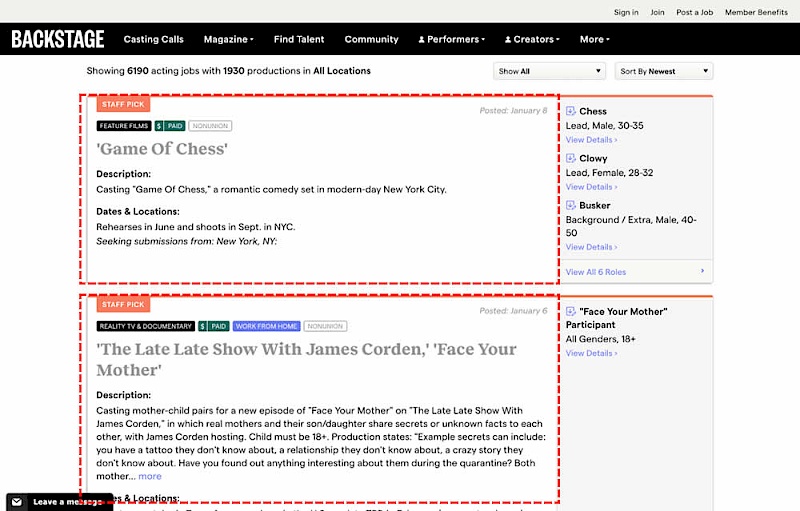Click the save icon beside Busker role
The image size is (800, 511).
coord(571,205)
